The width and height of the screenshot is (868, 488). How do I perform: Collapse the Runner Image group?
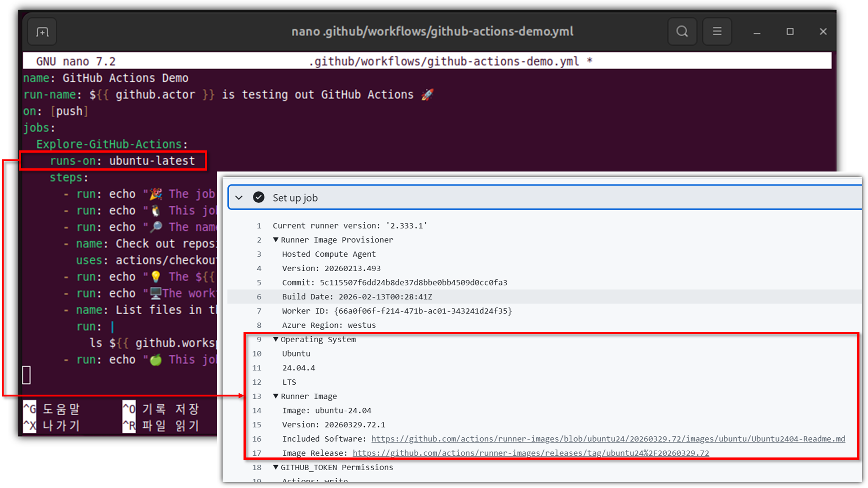coord(276,396)
